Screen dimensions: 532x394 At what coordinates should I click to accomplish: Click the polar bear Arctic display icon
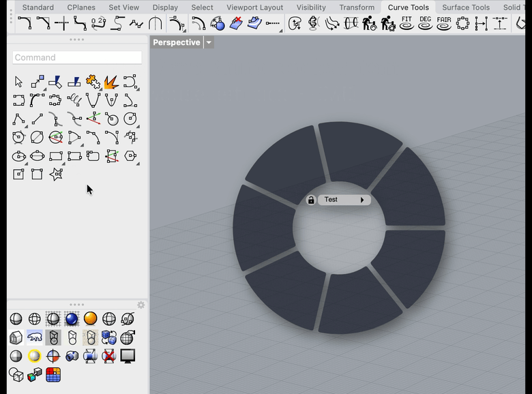tap(35, 337)
